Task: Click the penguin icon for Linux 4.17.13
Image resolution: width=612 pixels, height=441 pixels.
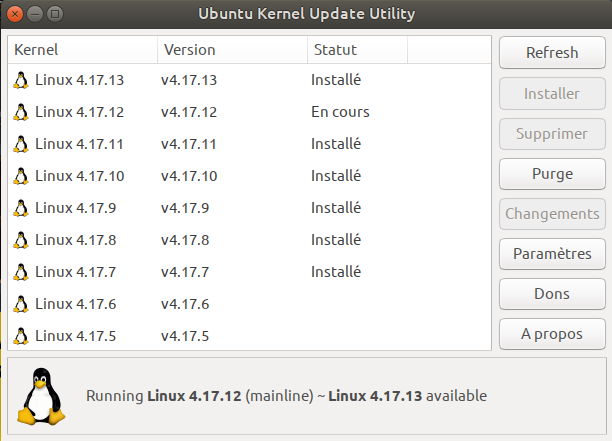Action: (21, 80)
